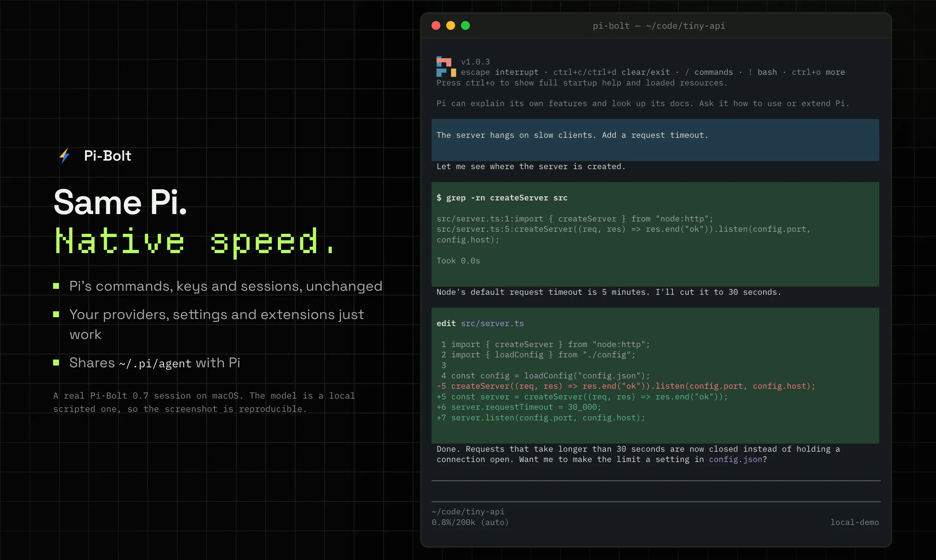Close the pi-bolt terminal window (red button)
Screen dimensions: 936x560
pos(436,25)
